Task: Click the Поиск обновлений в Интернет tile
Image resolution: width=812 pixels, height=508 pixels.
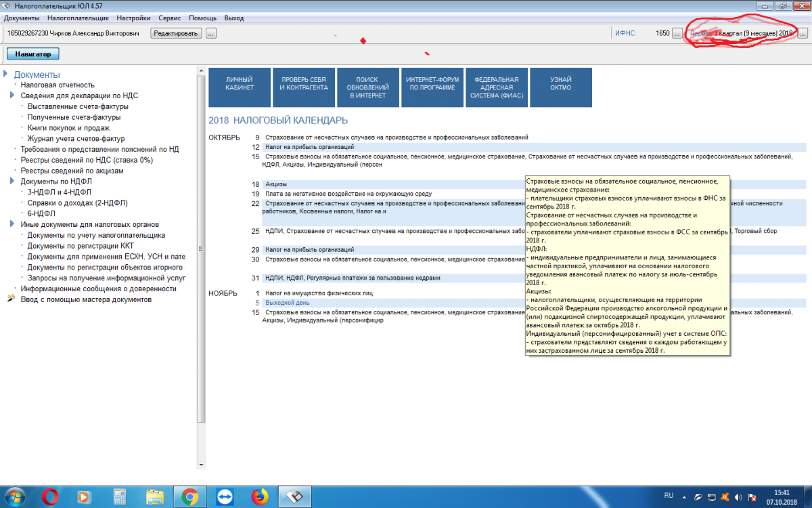Action: pyautogui.click(x=368, y=87)
